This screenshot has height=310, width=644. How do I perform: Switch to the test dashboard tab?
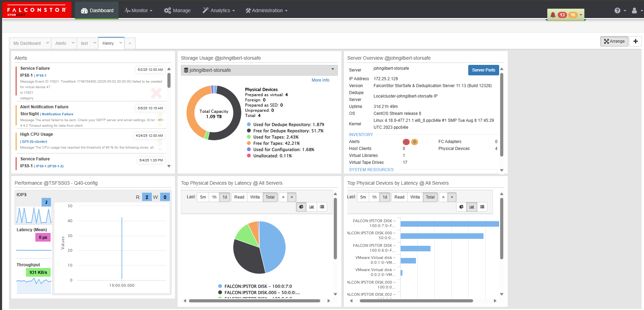(x=85, y=43)
